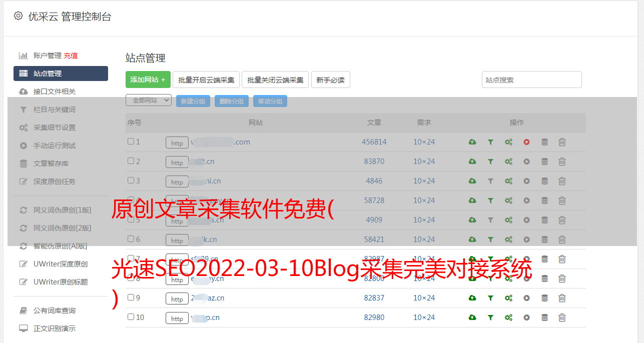Viewport: 644px width, 343px height.
Task: Open 账户管理 in the sidebar
Action: [47, 55]
